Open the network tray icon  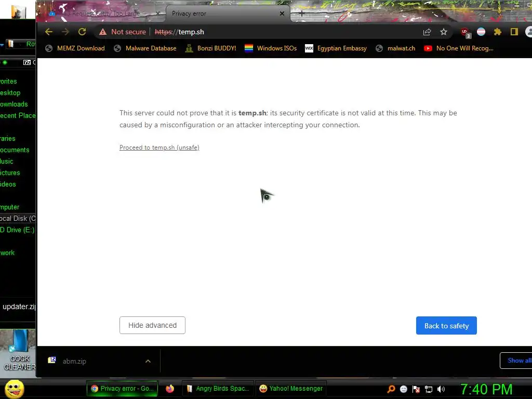click(429, 390)
